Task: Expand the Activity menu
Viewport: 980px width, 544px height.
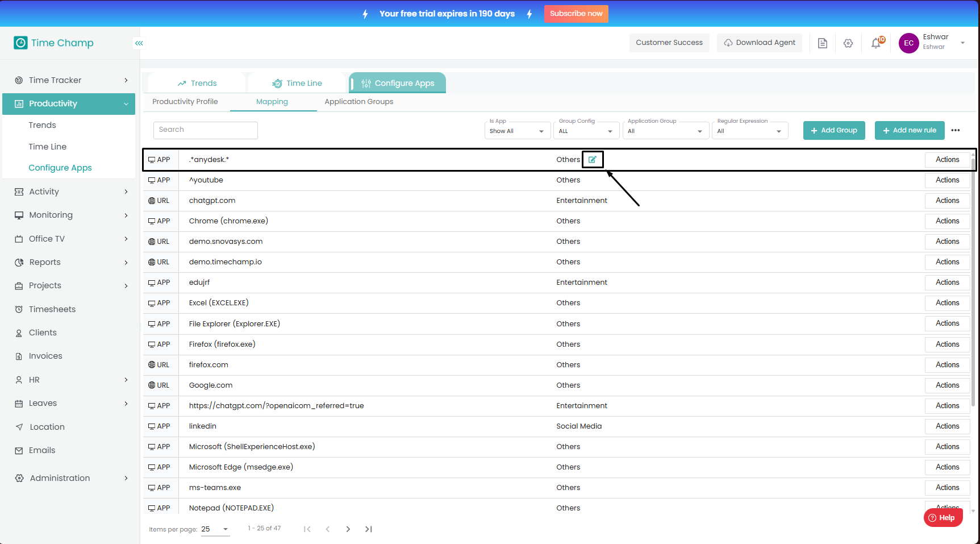Action: click(x=126, y=192)
